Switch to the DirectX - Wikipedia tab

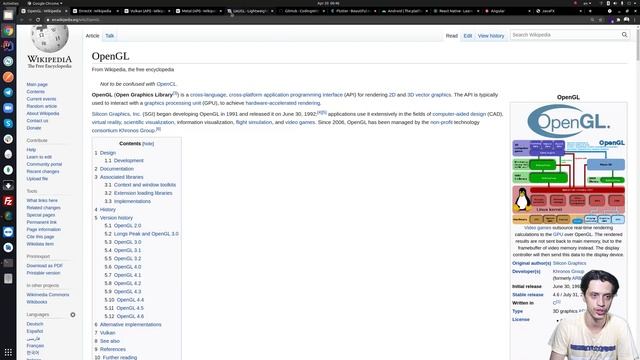pos(95,11)
